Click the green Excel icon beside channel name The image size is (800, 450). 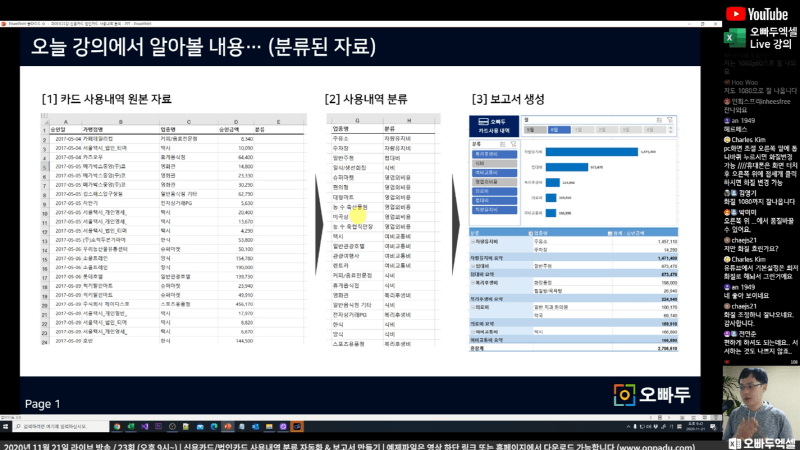pyautogui.click(x=731, y=36)
